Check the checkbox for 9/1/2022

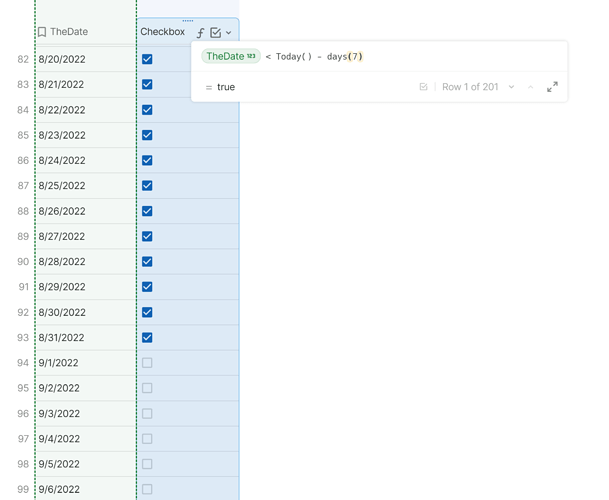coord(147,363)
